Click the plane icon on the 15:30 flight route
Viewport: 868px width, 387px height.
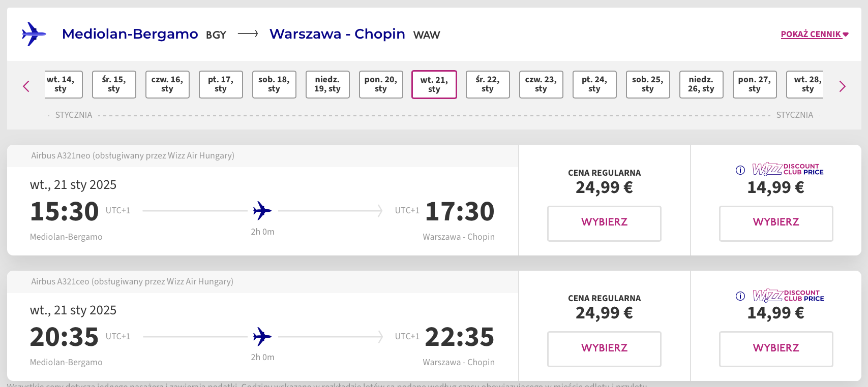(262, 211)
